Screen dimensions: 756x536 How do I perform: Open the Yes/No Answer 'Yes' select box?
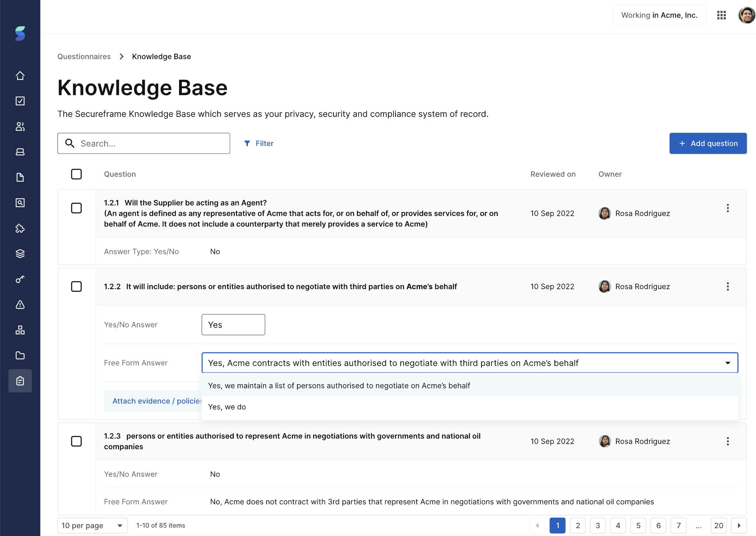click(x=233, y=324)
